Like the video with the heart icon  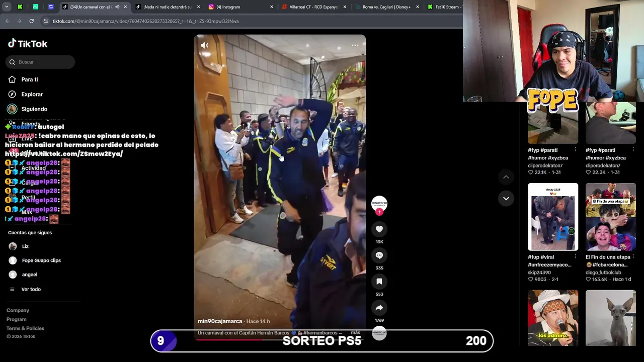[x=379, y=229]
